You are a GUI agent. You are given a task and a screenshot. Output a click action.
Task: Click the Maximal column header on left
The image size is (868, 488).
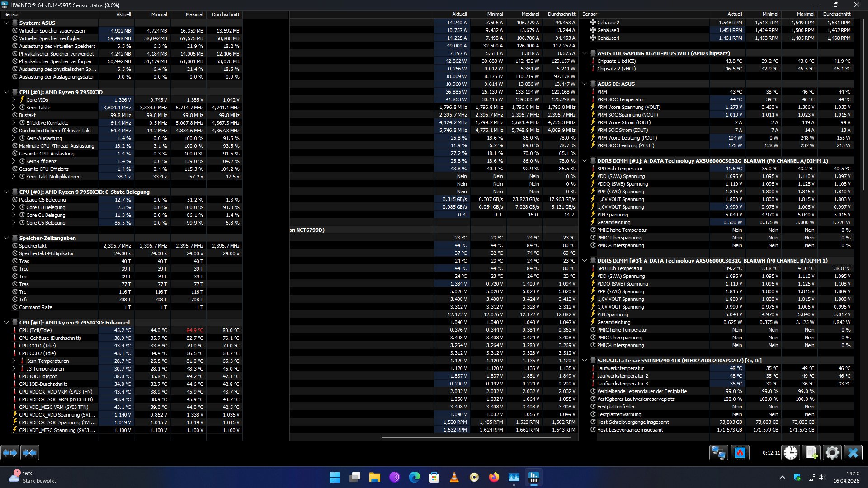click(194, 14)
